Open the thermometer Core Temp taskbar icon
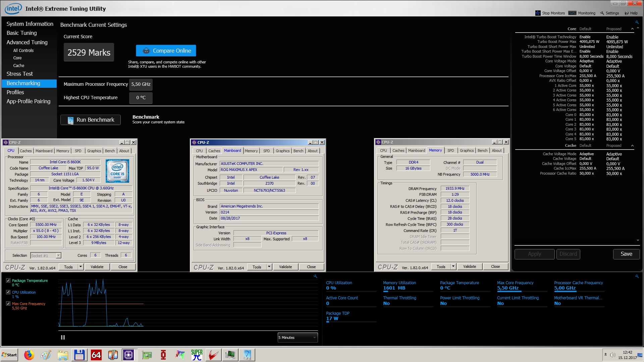This screenshot has width=644, height=362. click(113, 355)
